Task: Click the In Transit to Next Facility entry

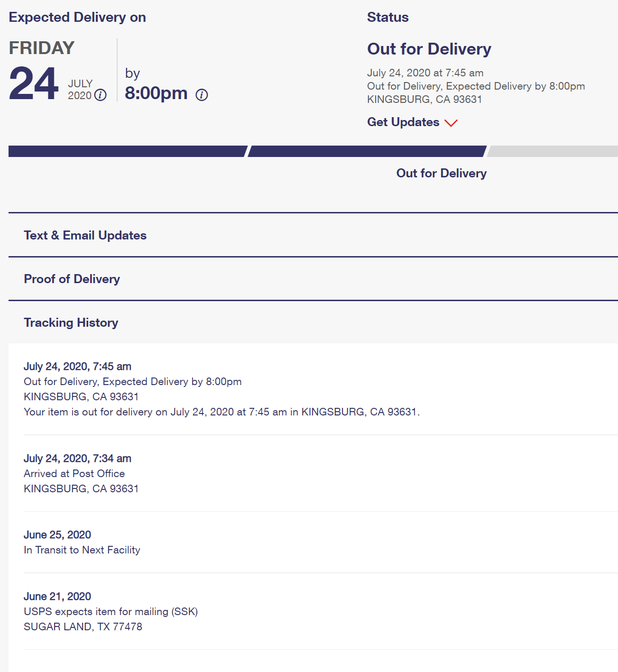Action: [82, 550]
